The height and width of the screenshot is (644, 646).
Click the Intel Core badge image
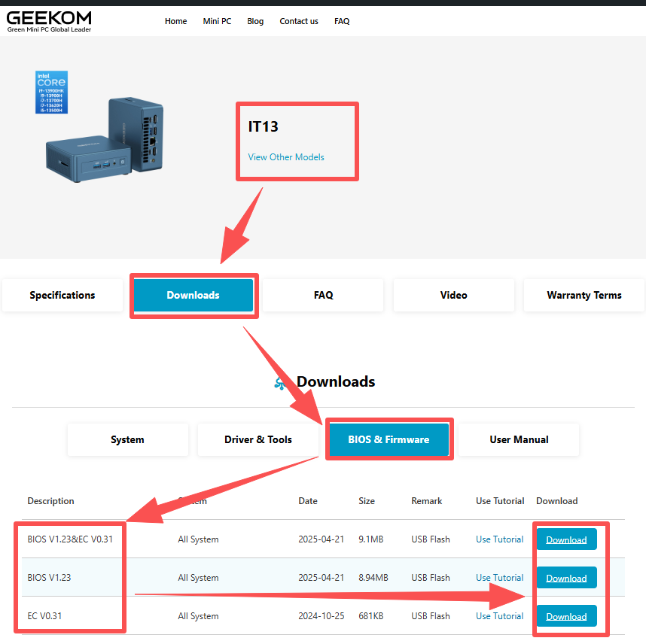pyautogui.click(x=51, y=92)
